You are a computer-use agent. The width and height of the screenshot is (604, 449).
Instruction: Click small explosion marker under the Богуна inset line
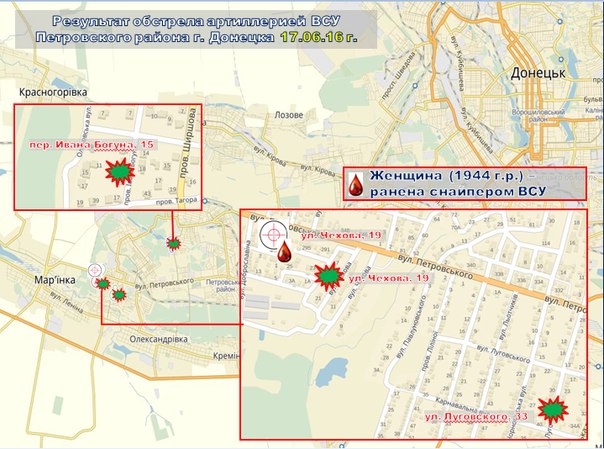(x=173, y=243)
